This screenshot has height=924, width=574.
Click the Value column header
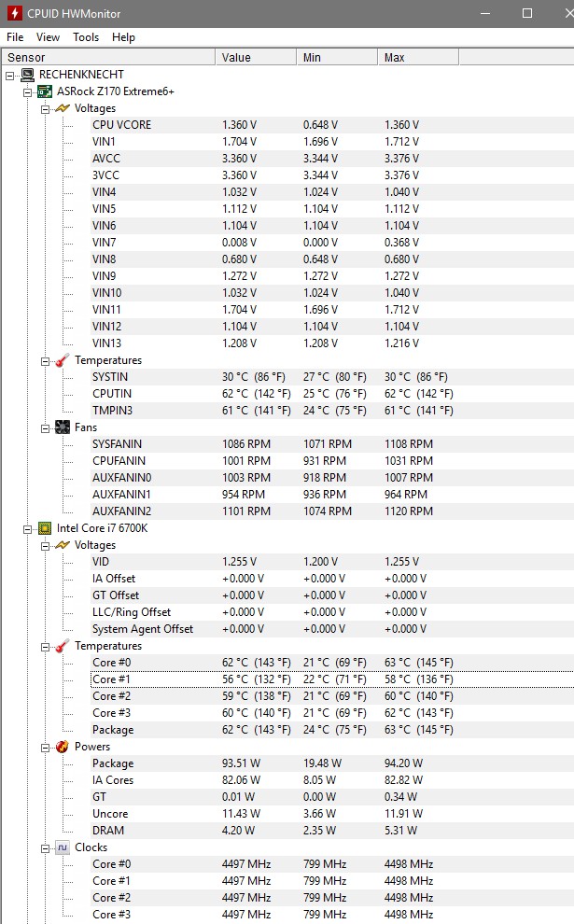click(x=256, y=57)
